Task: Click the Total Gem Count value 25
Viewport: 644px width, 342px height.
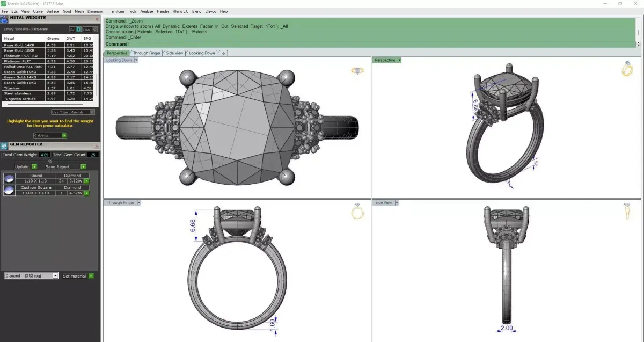Action: (x=93, y=155)
